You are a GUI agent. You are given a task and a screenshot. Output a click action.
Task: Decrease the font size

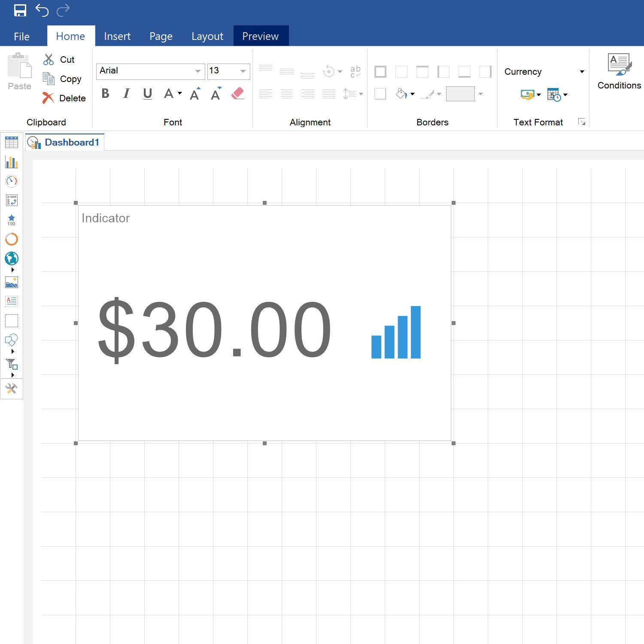click(x=216, y=94)
